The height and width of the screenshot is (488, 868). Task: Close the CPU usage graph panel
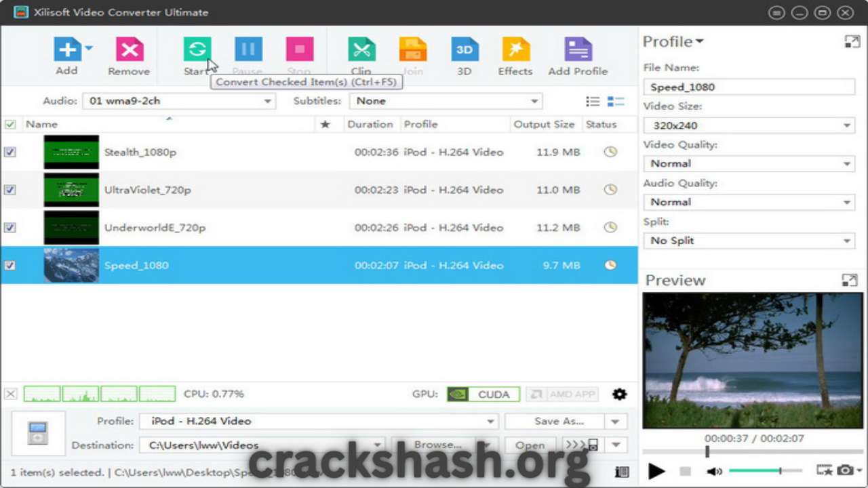[11, 394]
